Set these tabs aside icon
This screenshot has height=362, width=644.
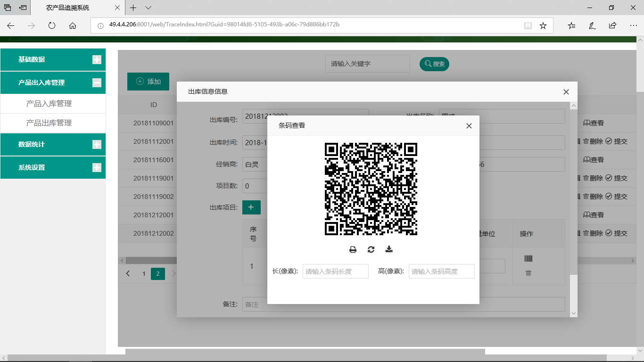pyautogui.click(x=23, y=8)
